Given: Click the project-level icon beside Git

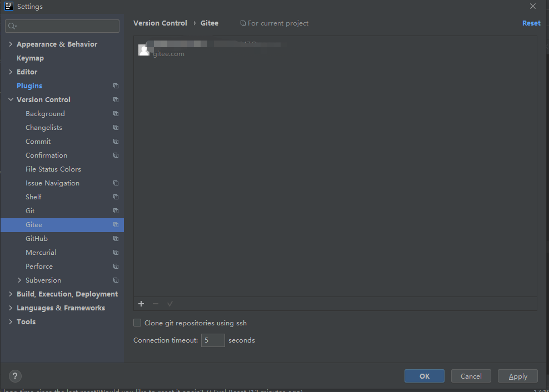Looking at the screenshot, I should pyautogui.click(x=116, y=210).
